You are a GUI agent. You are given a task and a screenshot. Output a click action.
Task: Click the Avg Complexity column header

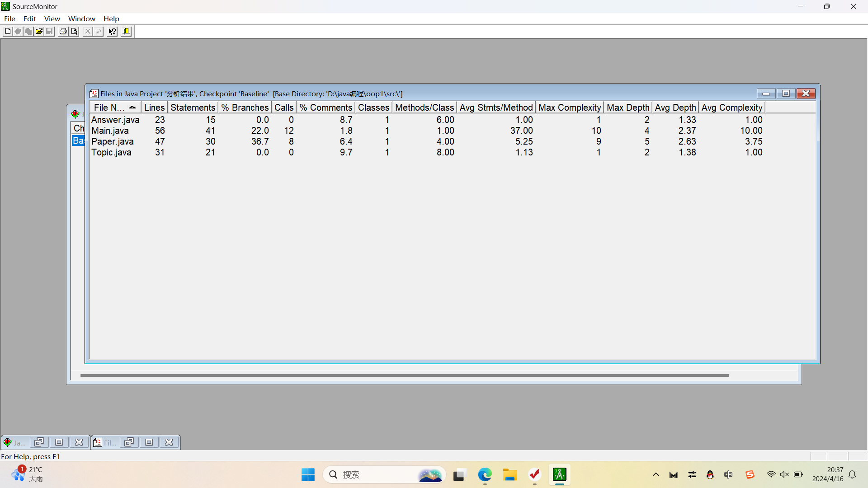731,108
